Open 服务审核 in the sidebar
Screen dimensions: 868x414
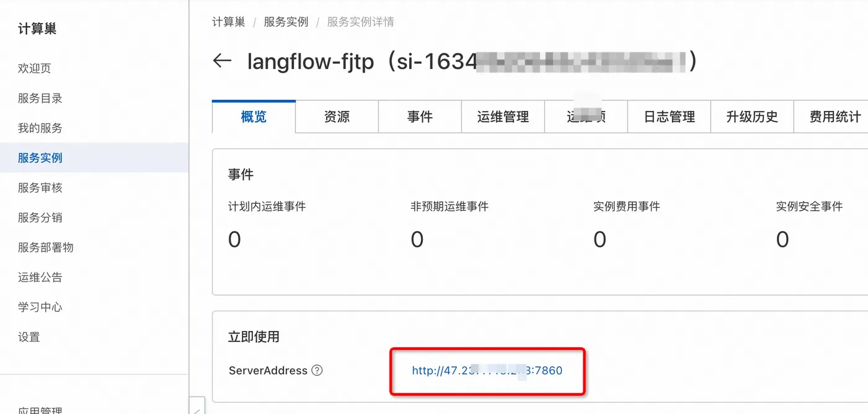(x=40, y=187)
